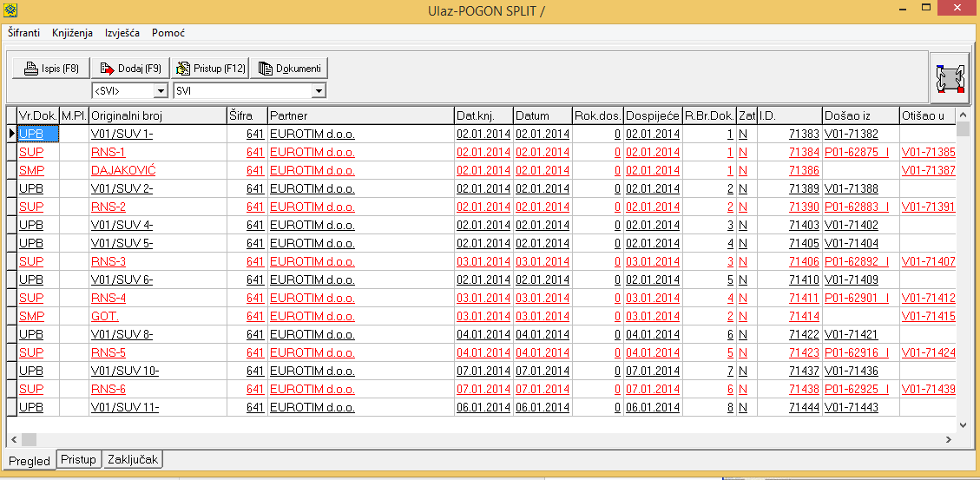
Task: Select the cell V01/SUV 1-
Action: click(158, 134)
